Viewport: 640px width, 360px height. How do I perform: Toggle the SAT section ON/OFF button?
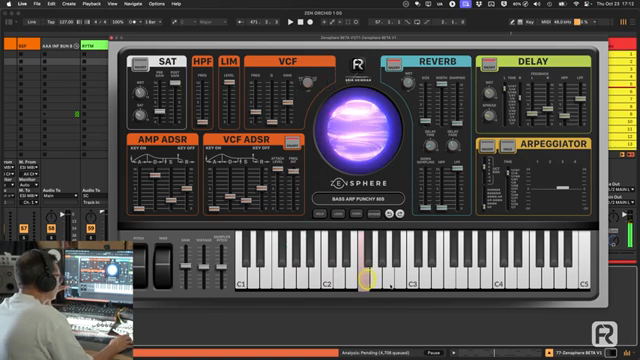140,64
